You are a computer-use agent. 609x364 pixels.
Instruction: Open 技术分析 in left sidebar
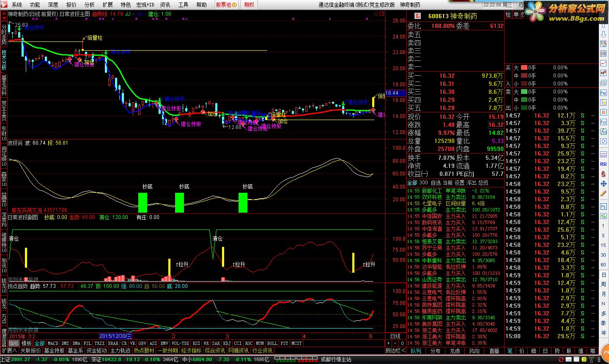pyautogui.click(x=4, y=60)
